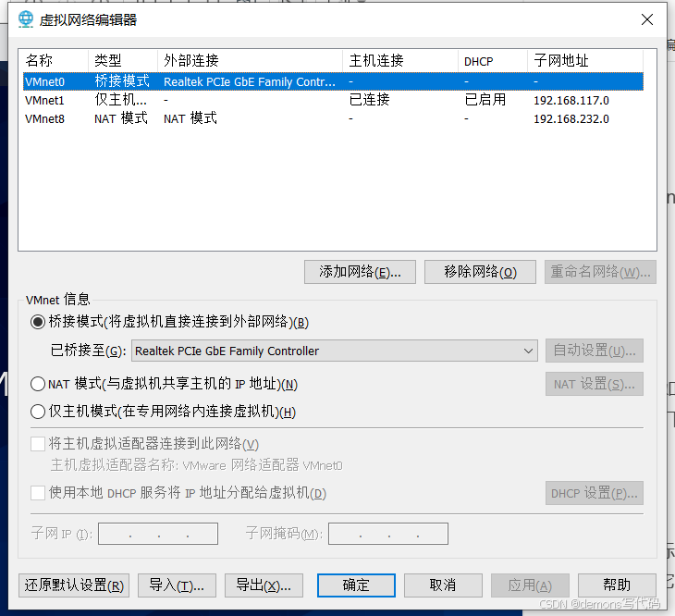Click the 应用(A) button

[x=530, y=585]
